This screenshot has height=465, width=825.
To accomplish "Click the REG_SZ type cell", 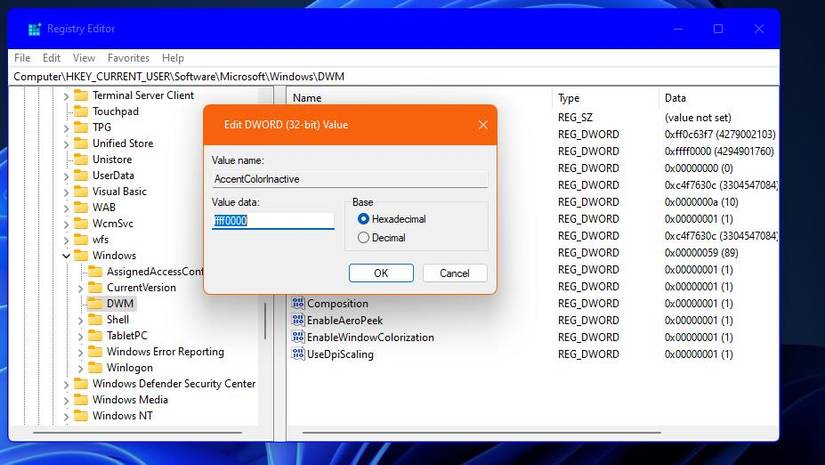I will click(575, 117).
